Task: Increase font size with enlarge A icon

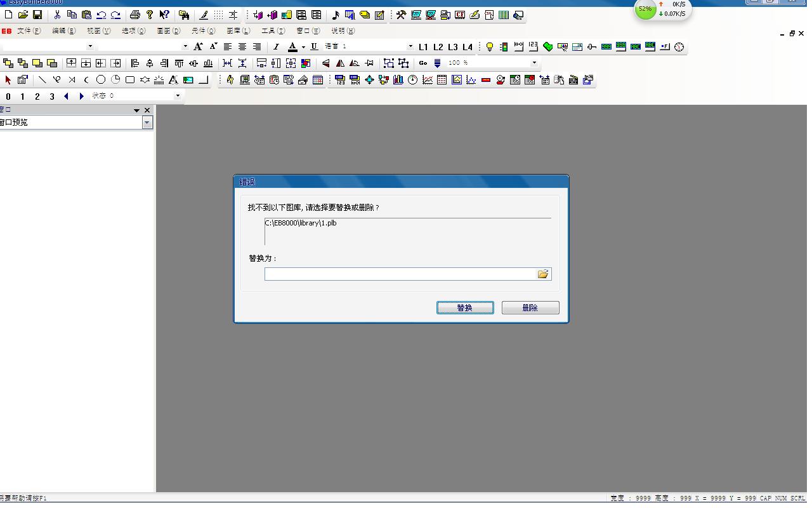Action: click(199, 46)
